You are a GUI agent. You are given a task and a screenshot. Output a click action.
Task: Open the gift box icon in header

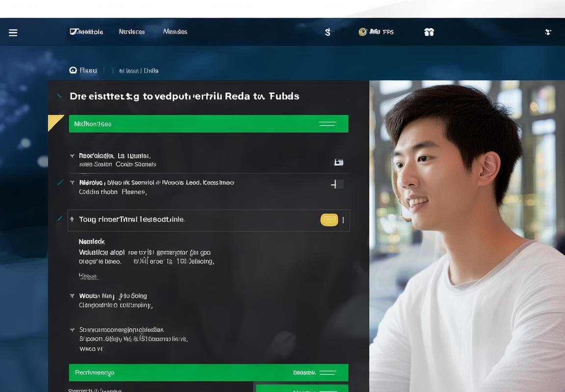[x=429, y=32]
